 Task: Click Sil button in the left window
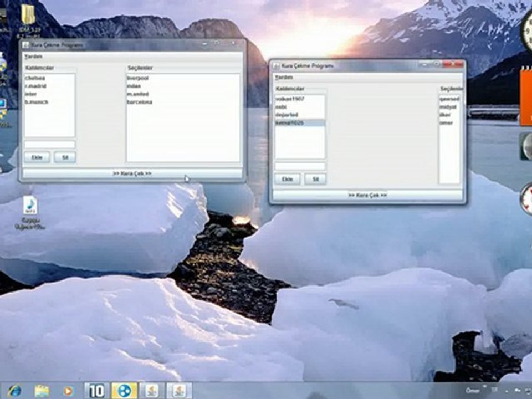(65, 157)
